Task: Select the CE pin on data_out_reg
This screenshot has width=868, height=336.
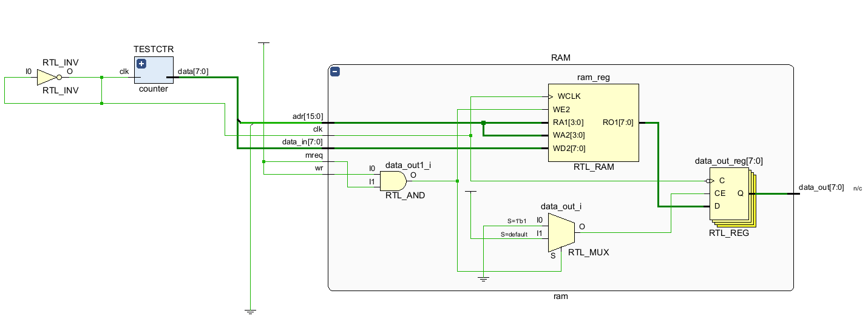Action: pyautogui.click(x=720, y=193)
